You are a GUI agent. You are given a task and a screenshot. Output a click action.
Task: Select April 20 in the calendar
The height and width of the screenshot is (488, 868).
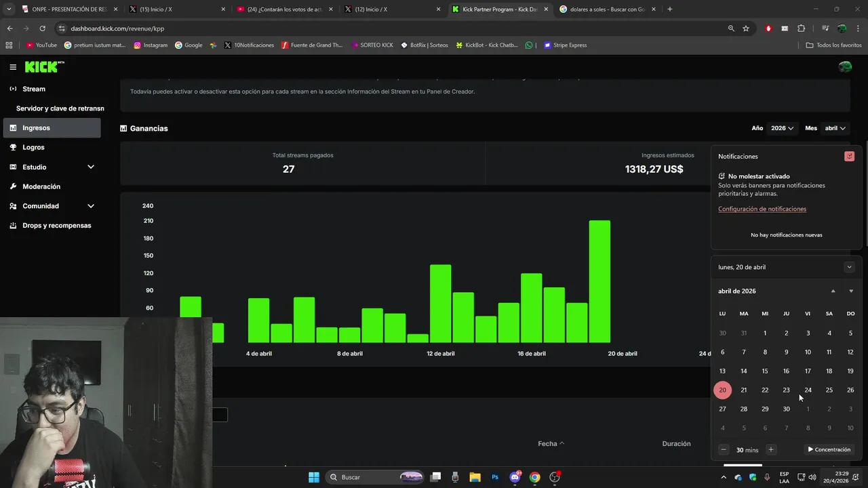tap(722, 390)
